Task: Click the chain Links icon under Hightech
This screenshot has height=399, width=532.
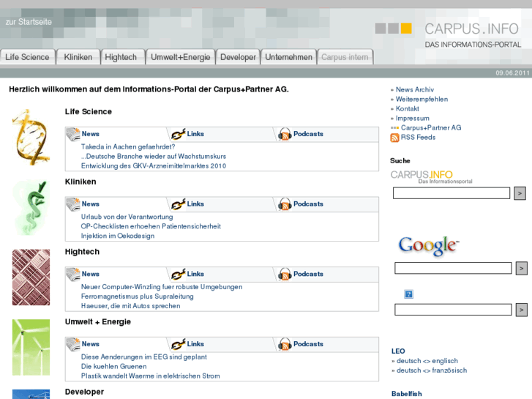Action: point(178,274)
